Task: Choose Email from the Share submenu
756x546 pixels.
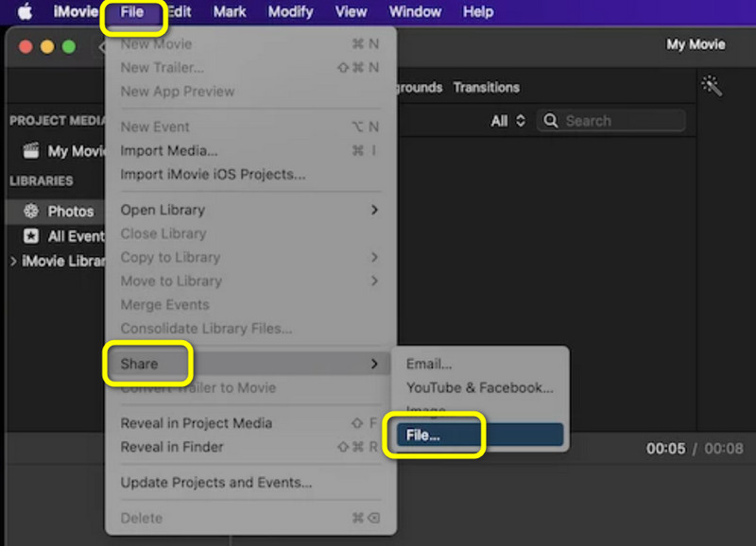Action: [x=480, y=364]
